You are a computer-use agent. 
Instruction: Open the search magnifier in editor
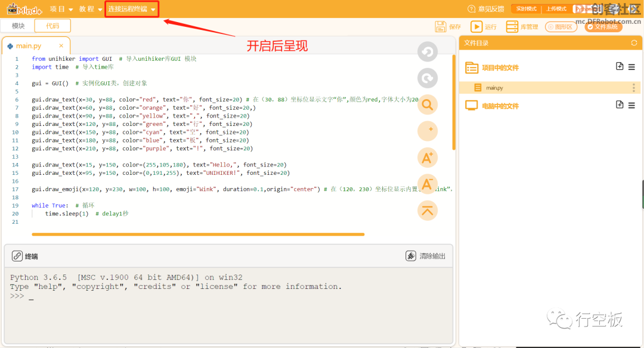click(428, 104)
